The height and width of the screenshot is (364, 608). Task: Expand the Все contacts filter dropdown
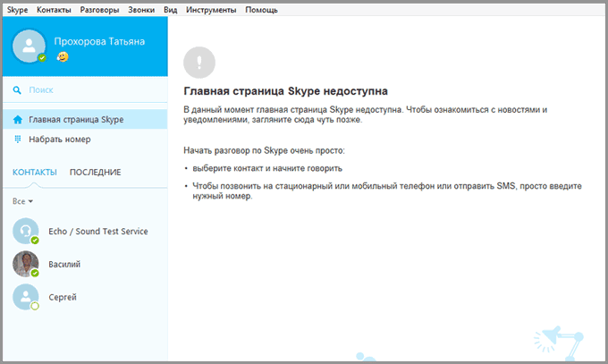click(x=22, y=201)
